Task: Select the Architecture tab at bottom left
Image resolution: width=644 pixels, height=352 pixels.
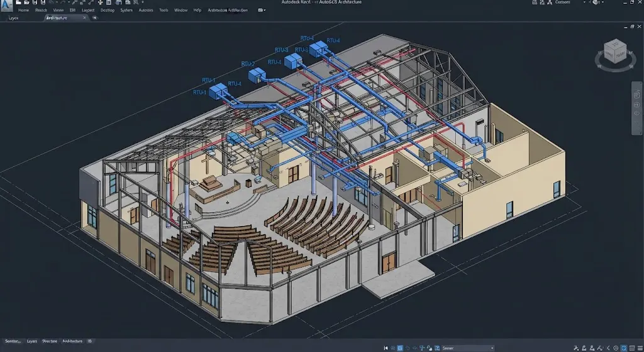Action: (x=72, y=341)
